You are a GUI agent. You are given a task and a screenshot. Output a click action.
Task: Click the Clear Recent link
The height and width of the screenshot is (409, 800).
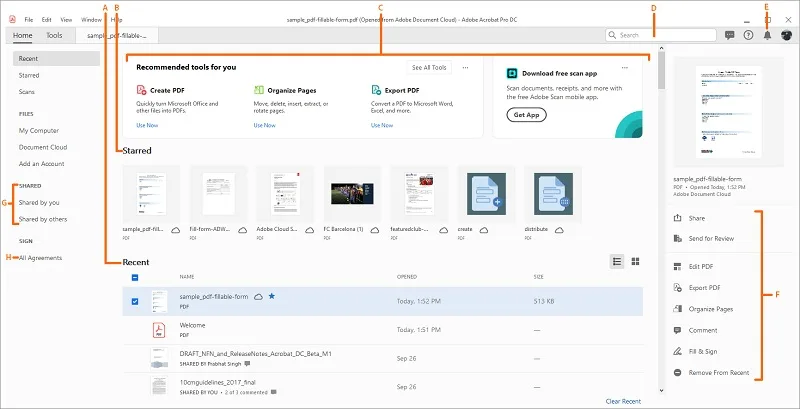(x=623, y=401)
